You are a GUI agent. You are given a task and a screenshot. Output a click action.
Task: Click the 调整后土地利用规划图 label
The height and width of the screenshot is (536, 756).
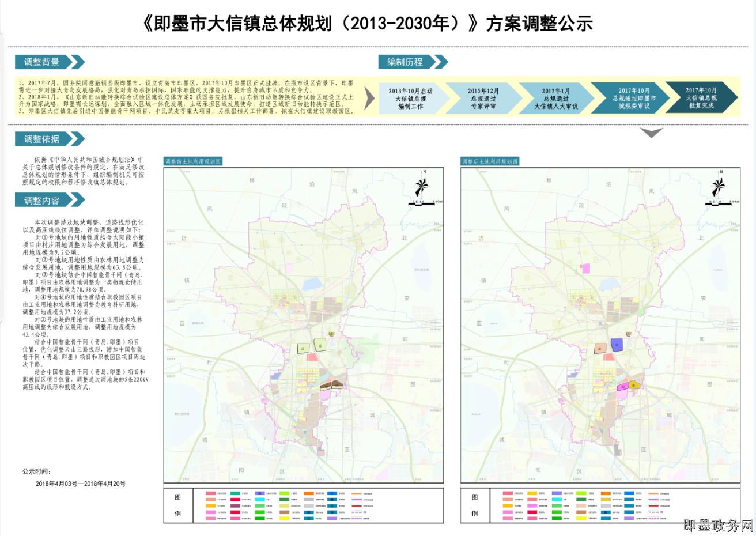[x=490, y=162]
